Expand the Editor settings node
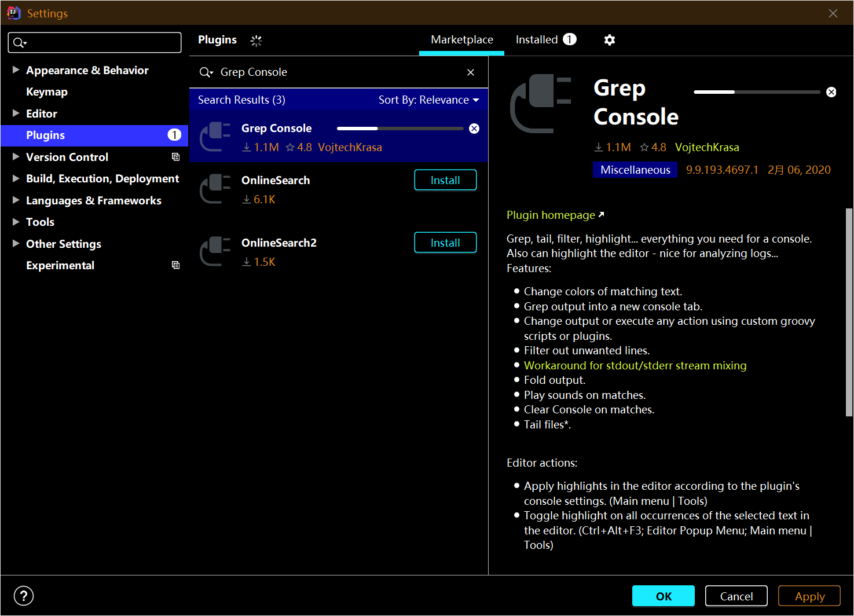Viewport: 854px width, 616px height. (x=16, y=113)
